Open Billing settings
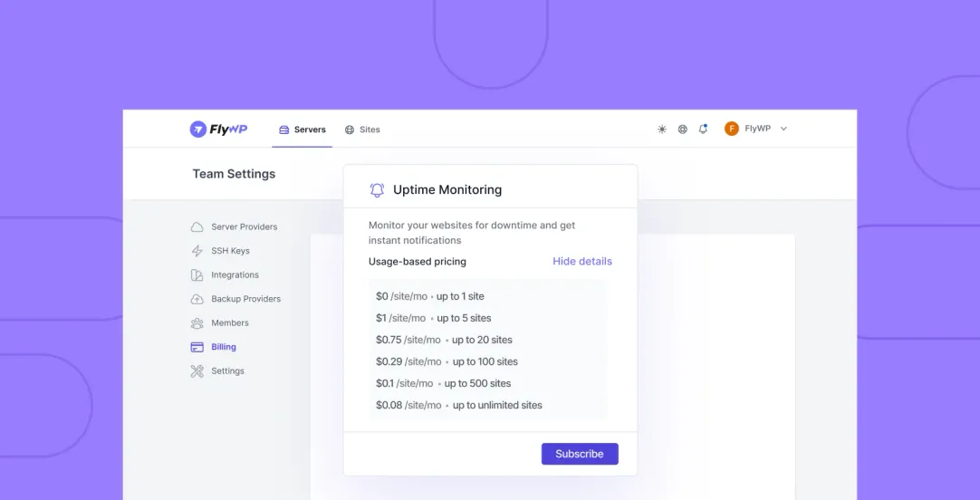The height and width of the screenshot is (500, 980). [x=214, y=347]
